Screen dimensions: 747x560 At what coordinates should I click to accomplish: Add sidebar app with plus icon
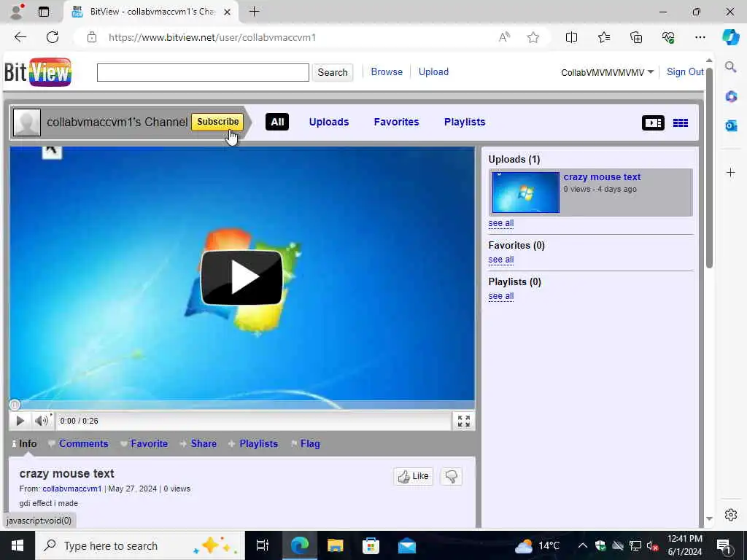click(x=731, y=172)
